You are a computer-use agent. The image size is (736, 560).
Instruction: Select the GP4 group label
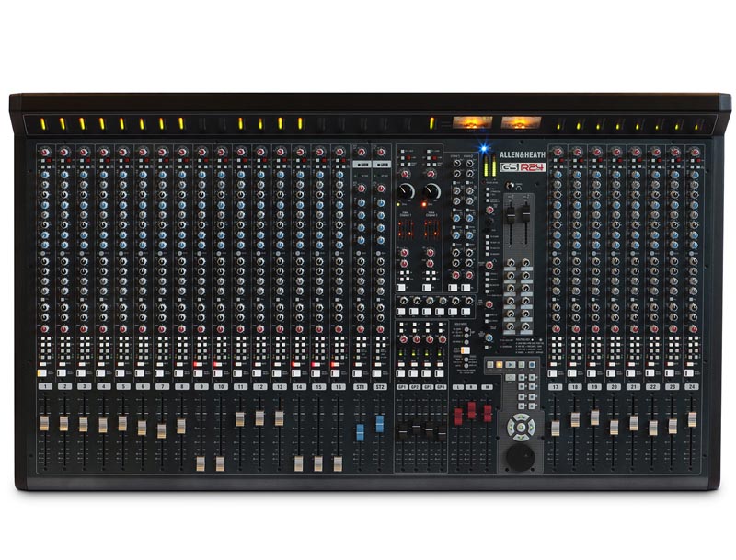(441, 387)
